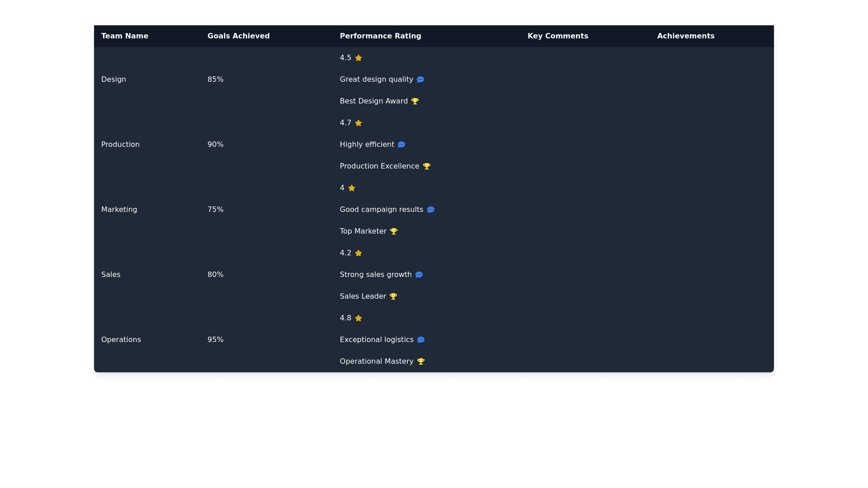Image resolution: width=868 pixels, height=488 pixels.
Task: Click the Team Name column header
Action: 125,36
